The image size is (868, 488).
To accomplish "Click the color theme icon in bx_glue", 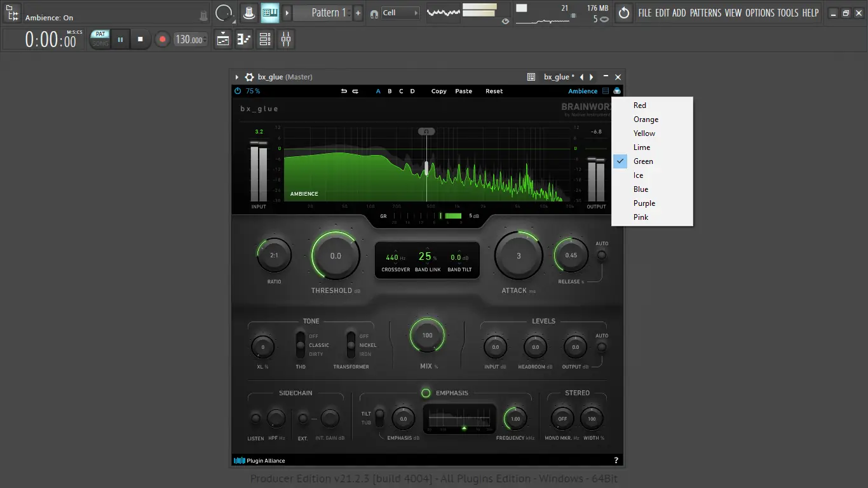I will [x=617, y=91].
